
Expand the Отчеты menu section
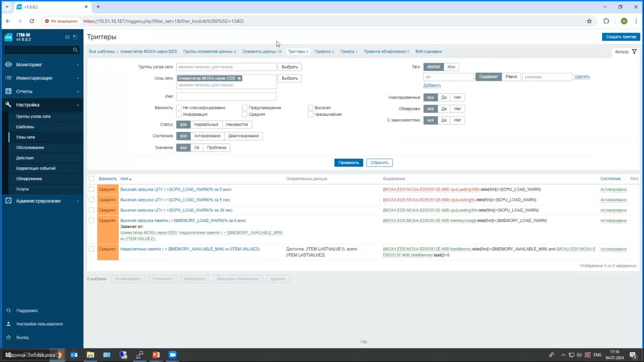click(x=78, y=92)
